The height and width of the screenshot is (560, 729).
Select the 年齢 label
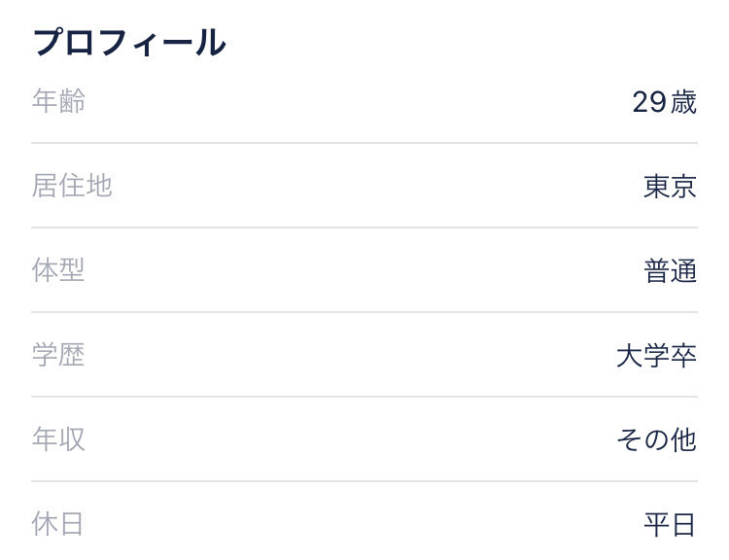click(58, 100)
